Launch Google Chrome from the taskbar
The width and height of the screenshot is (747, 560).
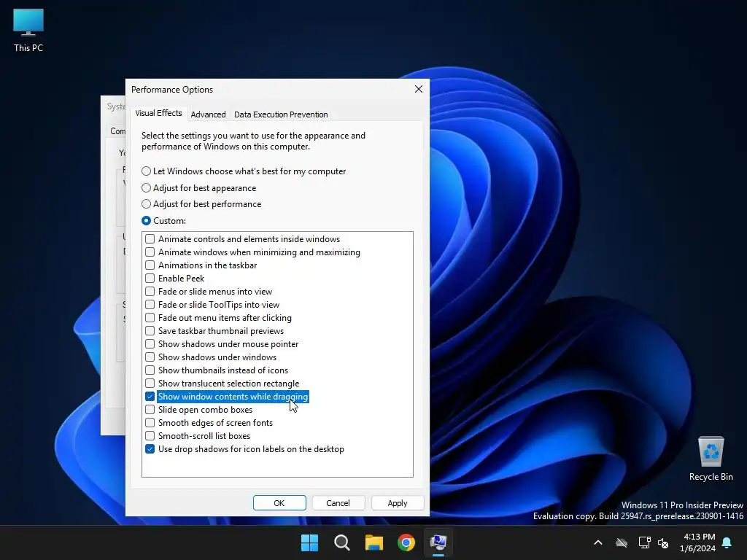pos(406,542)
